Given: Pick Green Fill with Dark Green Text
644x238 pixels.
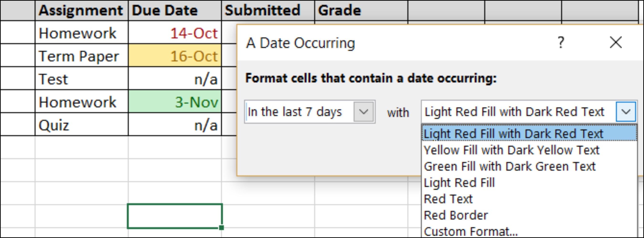Looking at the screenshot, I should tap(510, 166).
